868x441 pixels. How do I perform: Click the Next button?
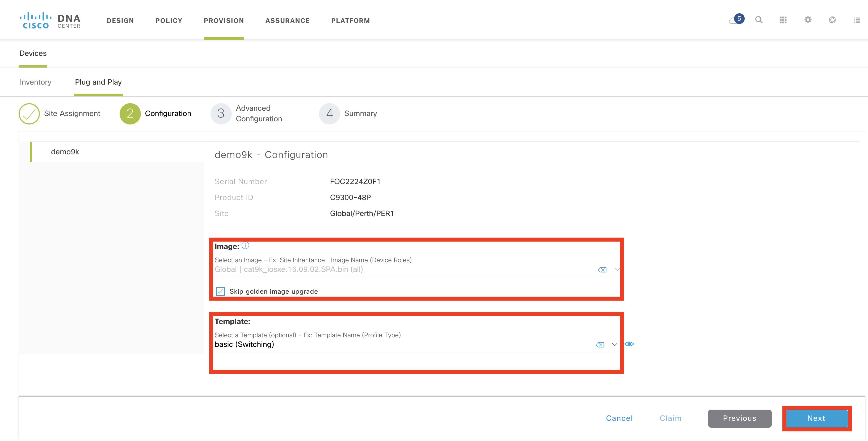[816, 418]
